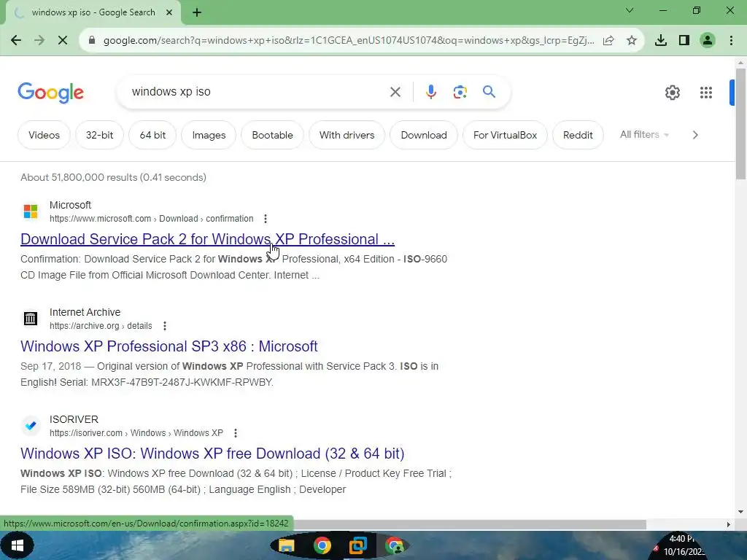Click the share page icon in address bar

pos(608,41)
